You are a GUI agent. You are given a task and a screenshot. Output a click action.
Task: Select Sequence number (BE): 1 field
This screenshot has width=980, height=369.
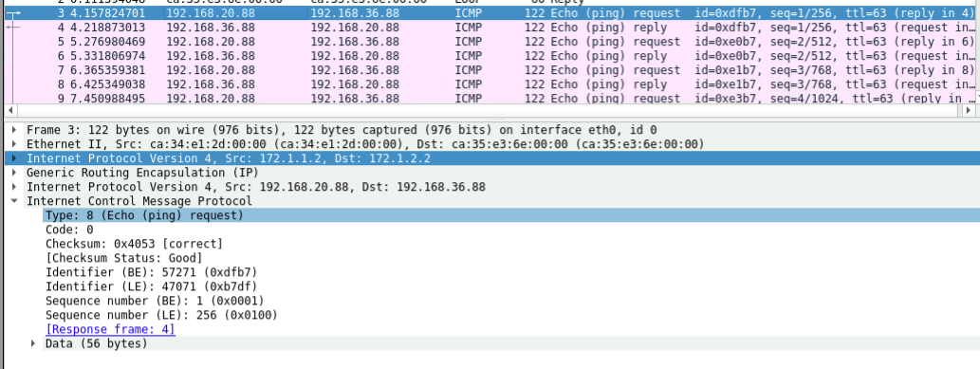pos(155,301)
